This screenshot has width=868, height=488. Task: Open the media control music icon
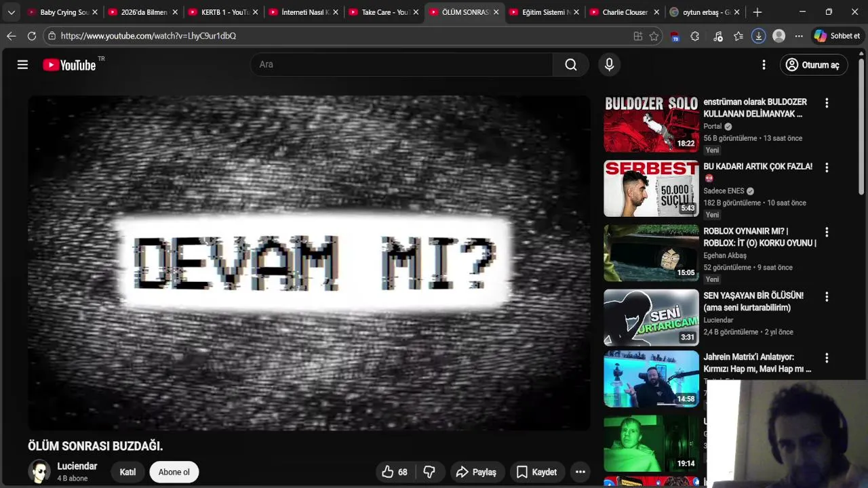(718, 36)
